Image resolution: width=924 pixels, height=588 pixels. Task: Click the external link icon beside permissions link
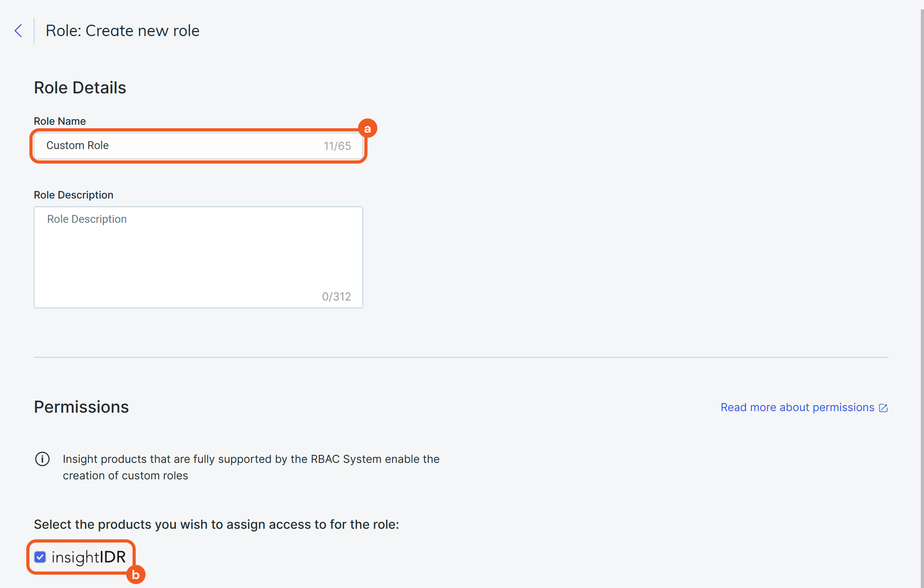click(883, 408)
